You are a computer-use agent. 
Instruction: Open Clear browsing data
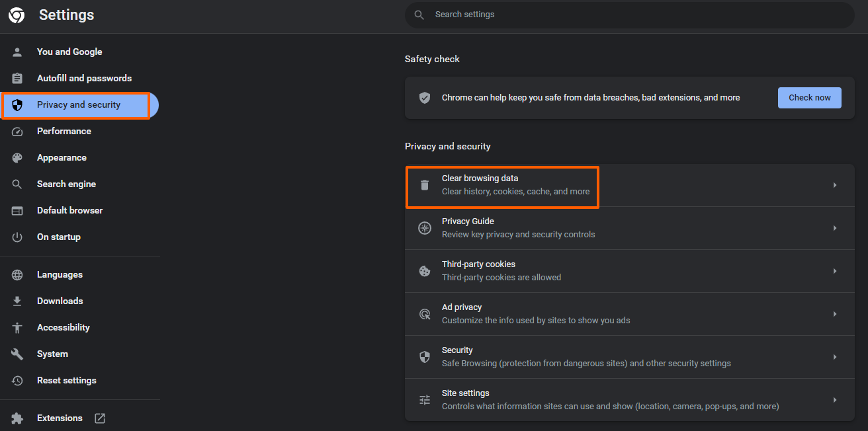630,185
